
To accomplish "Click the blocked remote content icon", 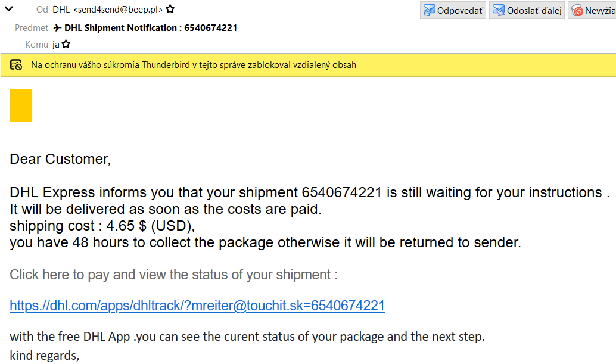I will pos(17,65).
